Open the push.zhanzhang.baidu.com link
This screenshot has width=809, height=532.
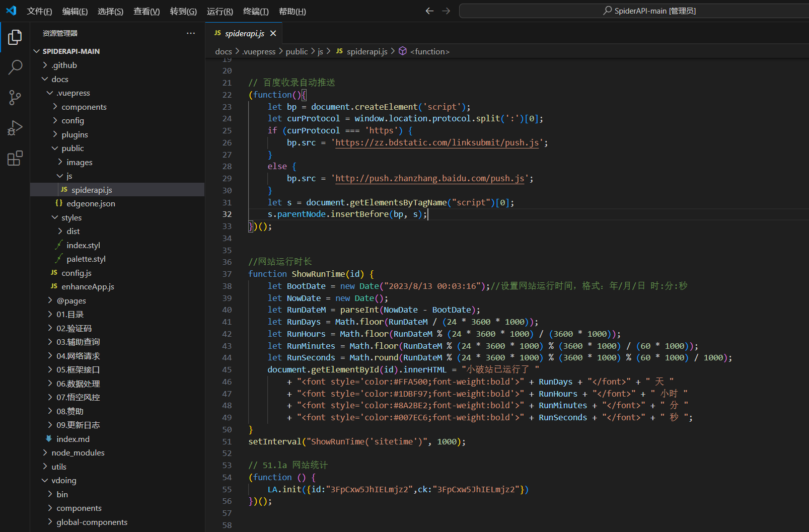430,178
